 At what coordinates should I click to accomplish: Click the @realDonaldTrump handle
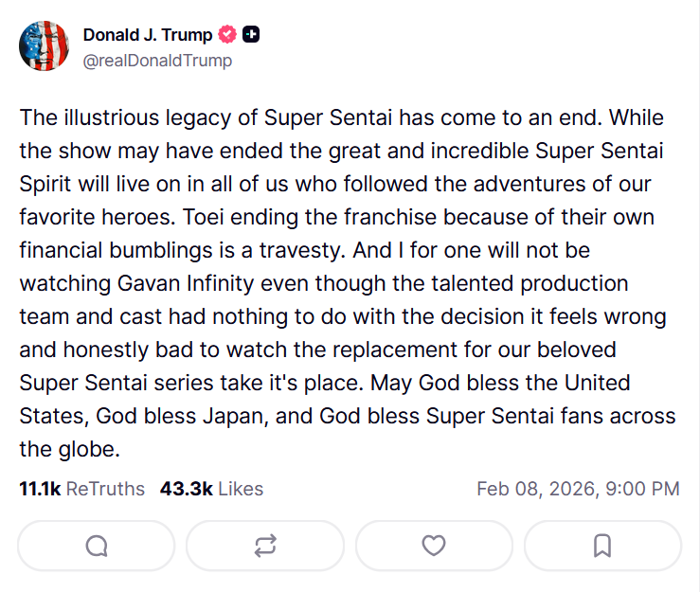pos(157,61)
